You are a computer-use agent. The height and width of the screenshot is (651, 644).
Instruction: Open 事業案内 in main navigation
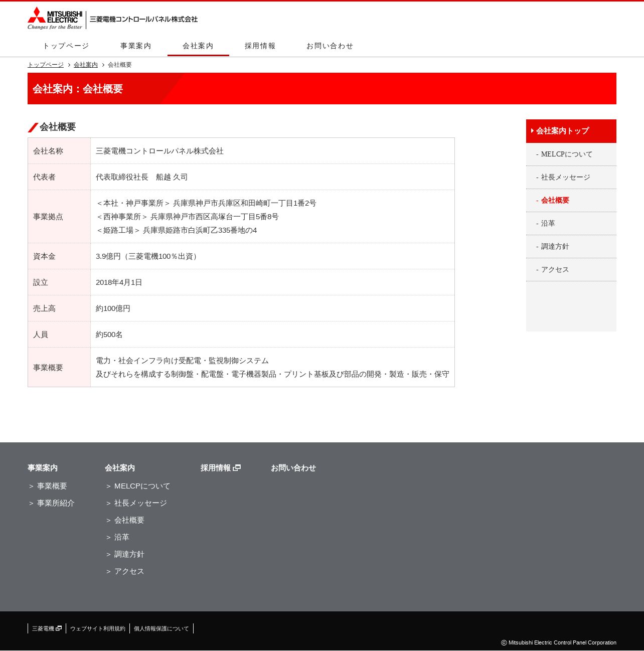(136, 46)
